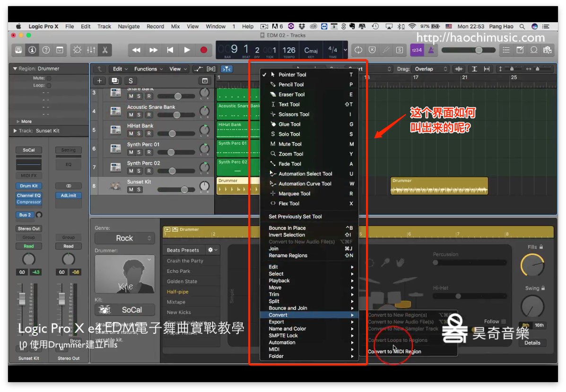The width and height of the screenshot is (566, 392).
Task: Open the Beats Presets gear menu
Action: click(x=212, y=250)
